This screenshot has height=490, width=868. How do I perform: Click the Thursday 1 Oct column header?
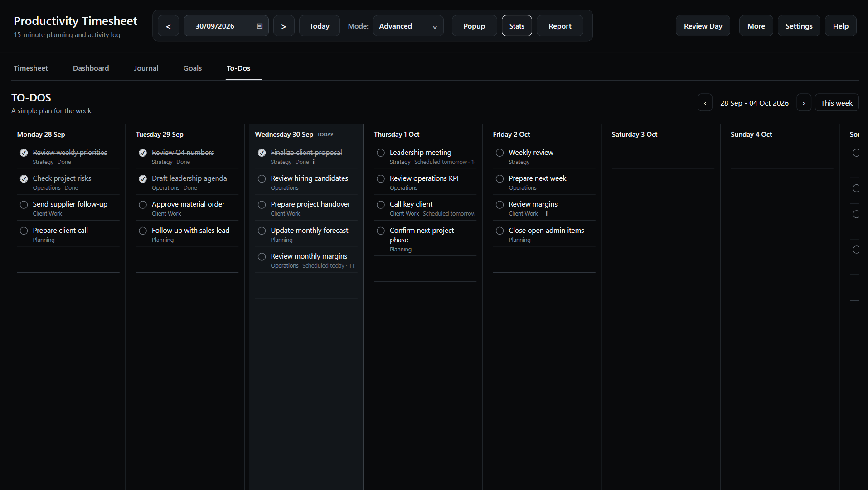397,135
